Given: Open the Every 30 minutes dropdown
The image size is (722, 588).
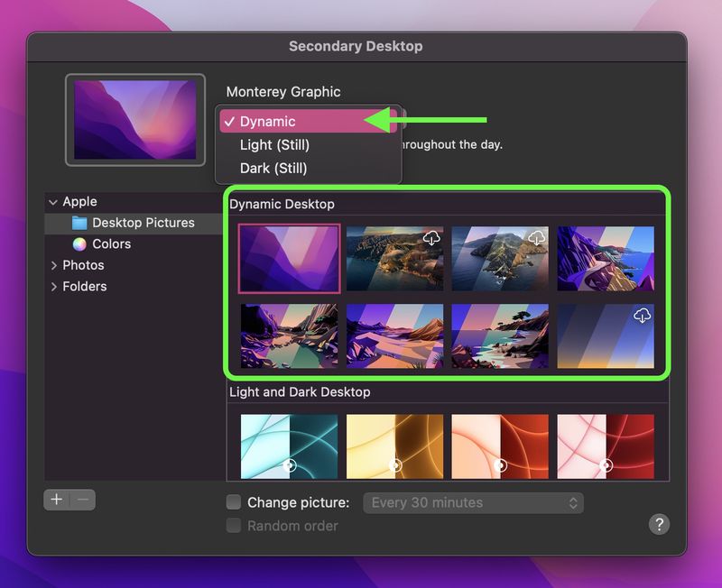Looking at the screenshot, I should (473, 502).
